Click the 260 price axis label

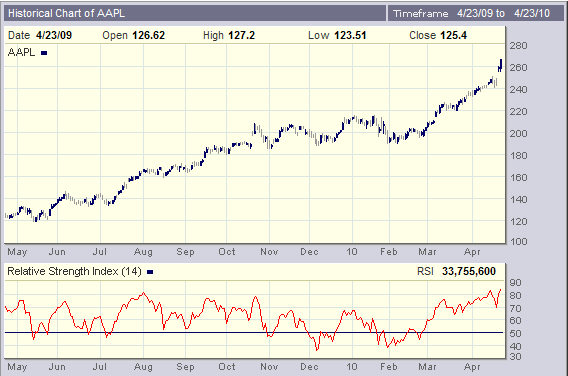pos(518,68)
